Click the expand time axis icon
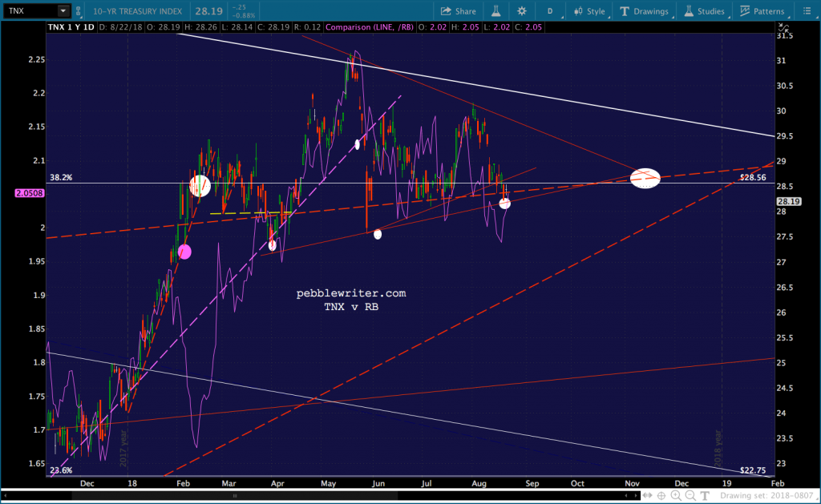 648,495
